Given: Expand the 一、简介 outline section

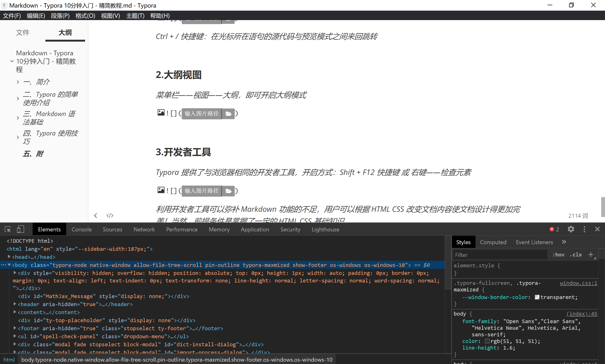Looking at the screenshot, I should click(18, 82).
